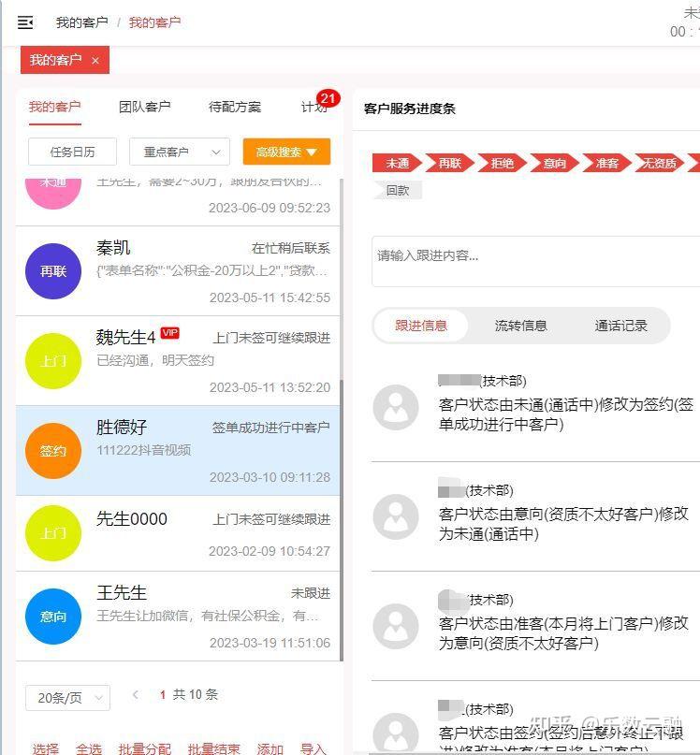
Task: Click the 添加 link
Action: coord(270,748)
